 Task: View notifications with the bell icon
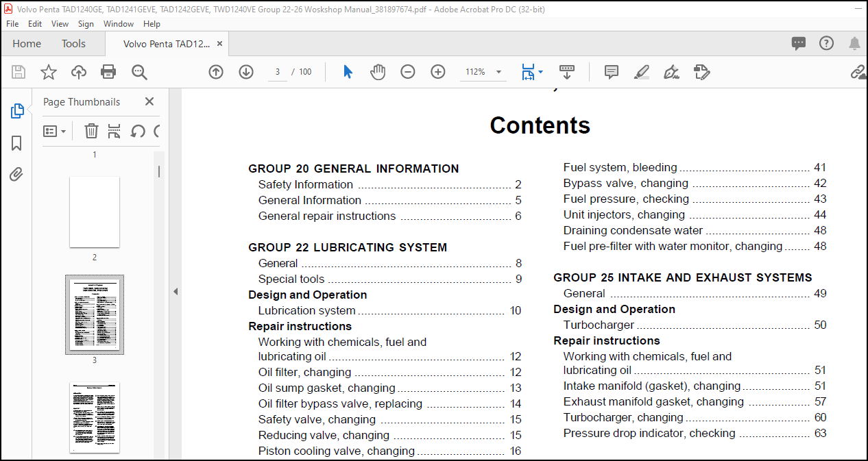click(x=854, y=43)
